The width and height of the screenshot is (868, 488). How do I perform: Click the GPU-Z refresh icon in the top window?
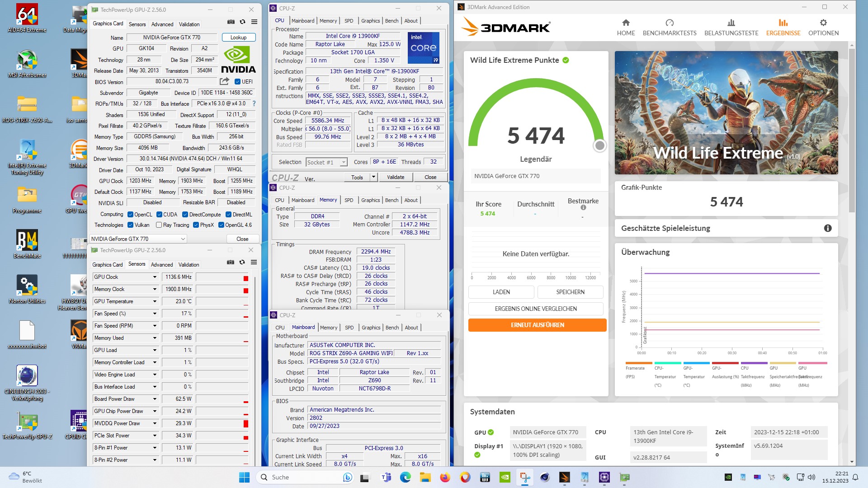242,22
